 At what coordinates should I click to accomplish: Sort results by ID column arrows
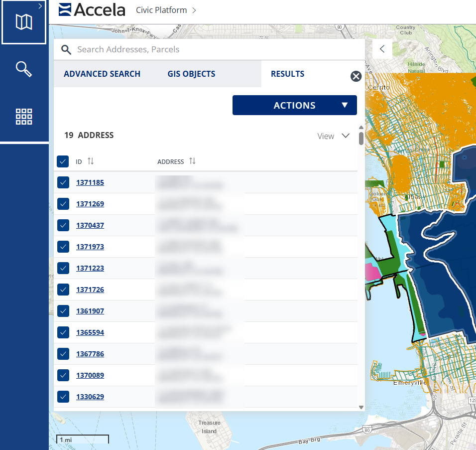click(x=91, y=161)
